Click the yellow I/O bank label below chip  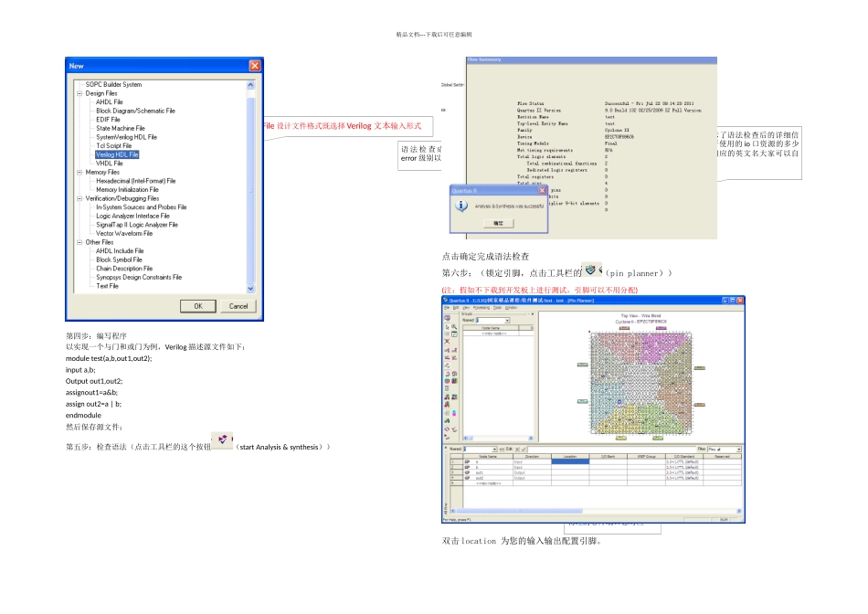click(621, 438)
